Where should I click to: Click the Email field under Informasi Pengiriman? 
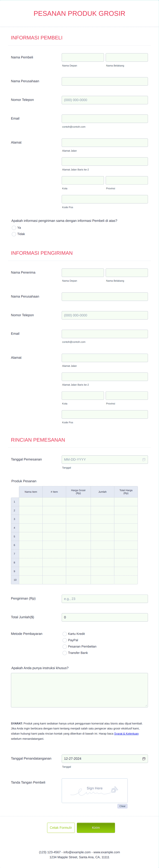(x=104, y=334)
